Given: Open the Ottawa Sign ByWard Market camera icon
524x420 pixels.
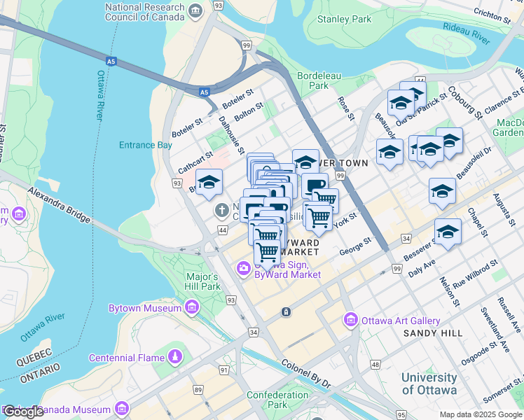Looking at the screenshot, I should [x=244, y=269].
